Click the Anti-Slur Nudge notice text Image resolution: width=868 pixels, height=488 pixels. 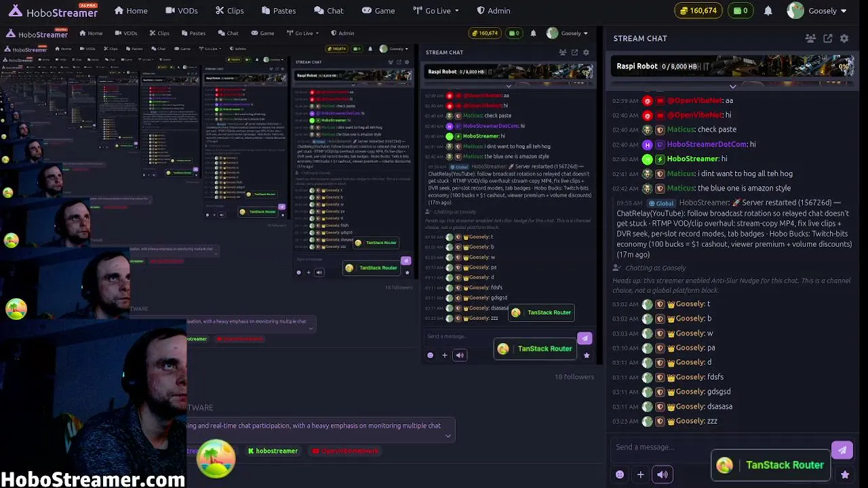point(732,285)
